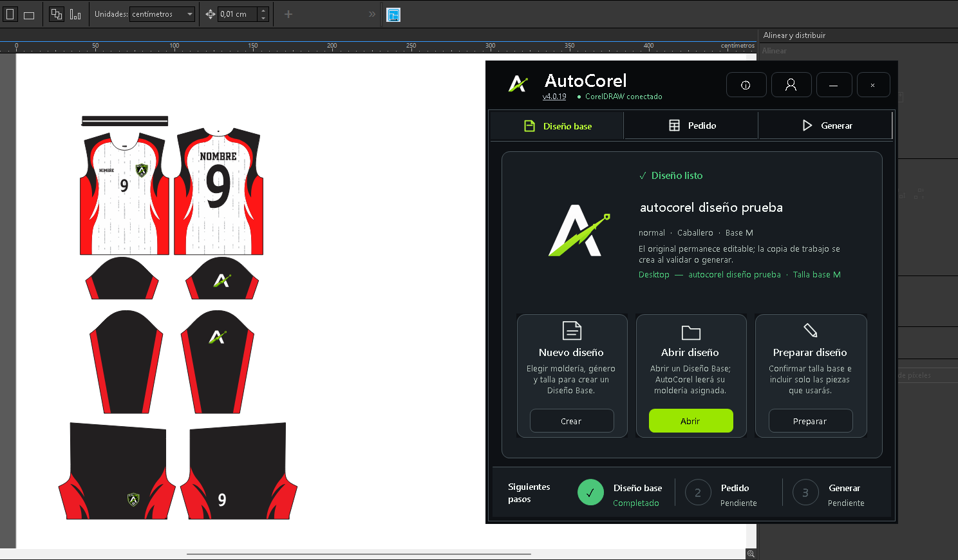Click step 3 Generar circle

805,493
